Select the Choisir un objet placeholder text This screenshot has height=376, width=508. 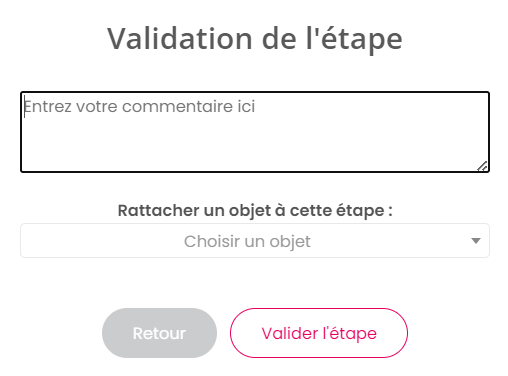[x=247, y=241]
